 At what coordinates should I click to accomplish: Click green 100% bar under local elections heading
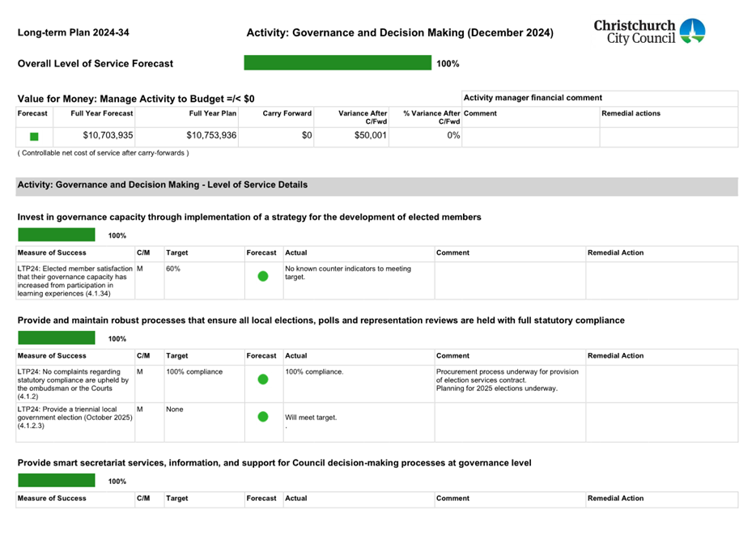point(56,338)
